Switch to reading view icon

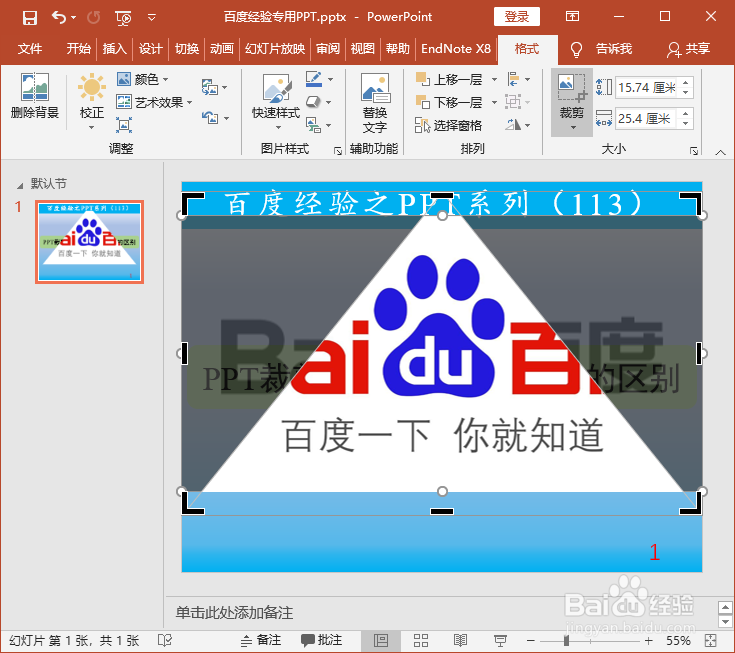click(460, 640)
